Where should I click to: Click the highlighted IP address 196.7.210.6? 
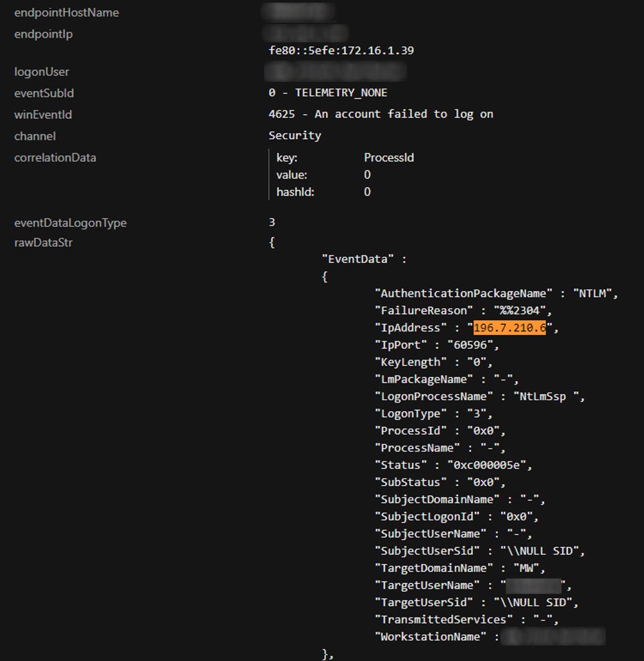pos(509,327)
